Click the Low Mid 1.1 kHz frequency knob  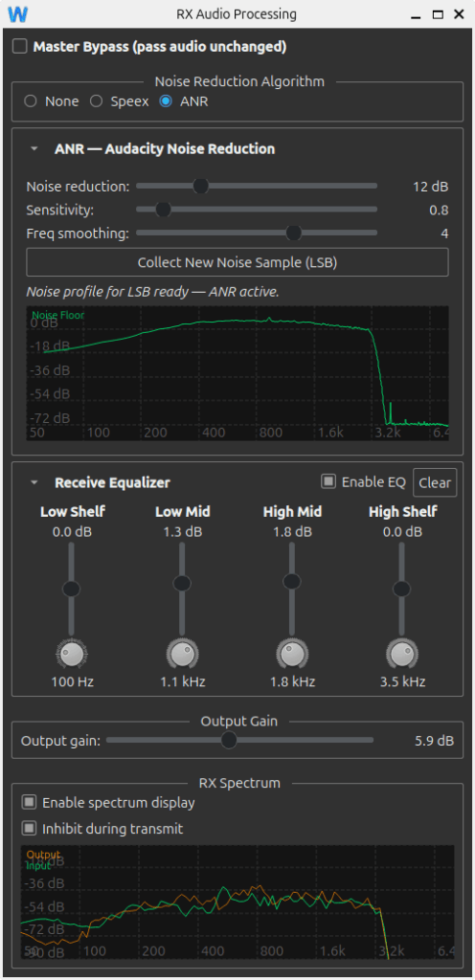pyautogui.click(x=183, y=654)
